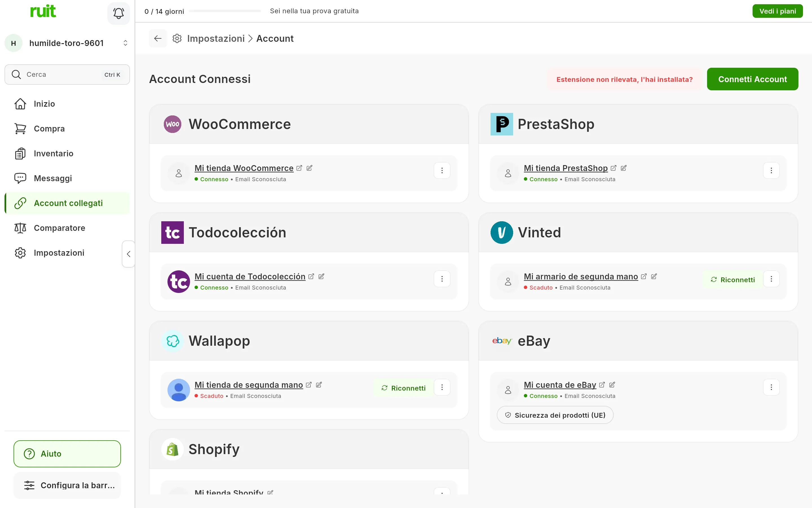812x508 pixels.
Task: Open options menu for Mi tienda WooCommerce
Action: (x=442, y=171)
